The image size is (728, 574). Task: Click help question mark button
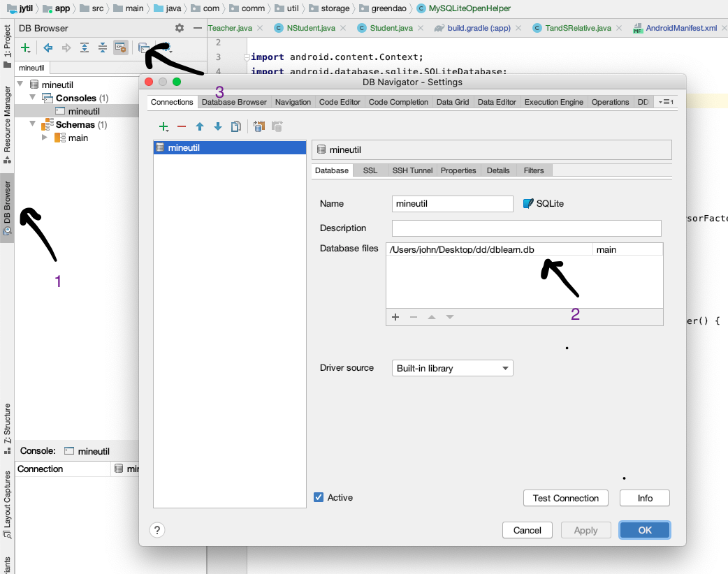158,530
